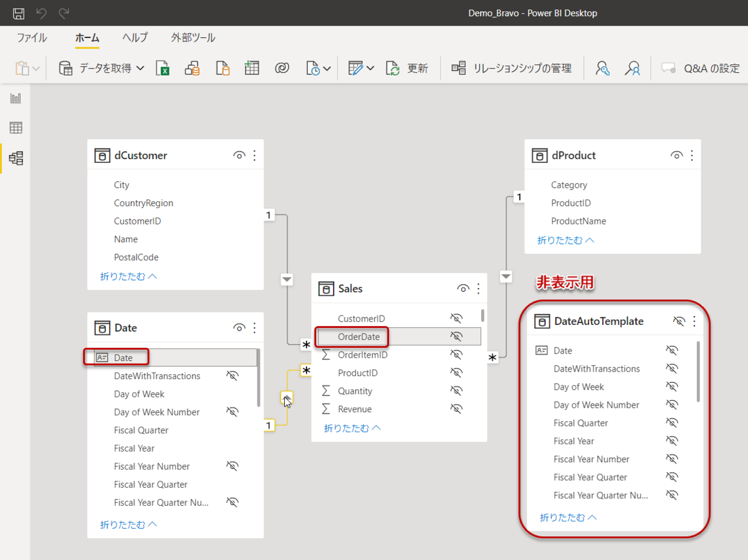Open the Date table options menu
The height and width of the screenshot is (560, 748).
(254, 328)
